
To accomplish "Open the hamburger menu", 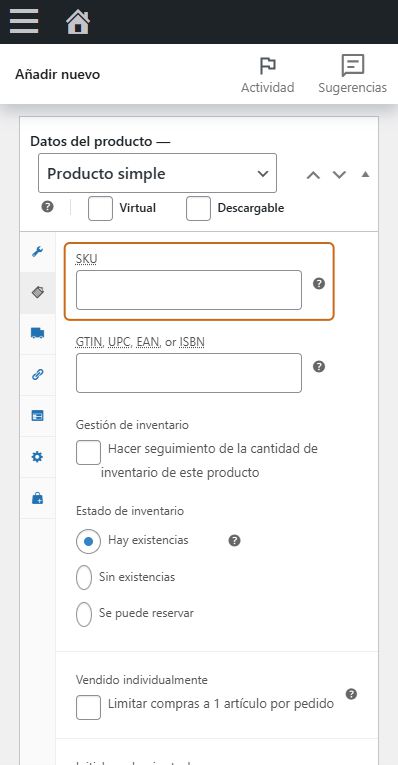I will click(24, 21).
